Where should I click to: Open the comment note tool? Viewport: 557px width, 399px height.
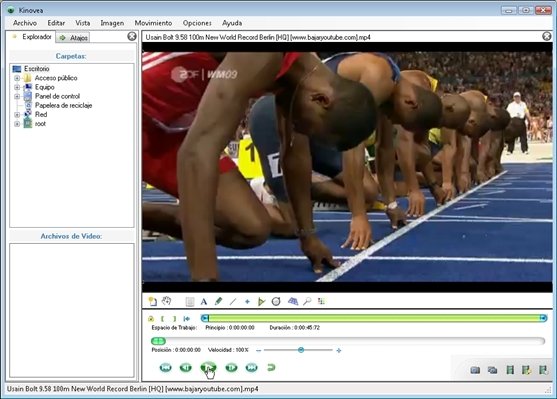coord(190,302)
